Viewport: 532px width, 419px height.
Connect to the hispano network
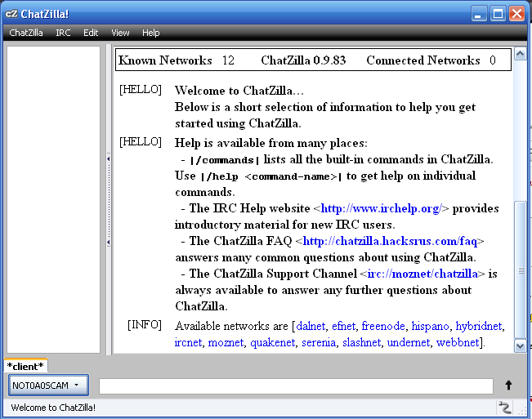point(430,326)
